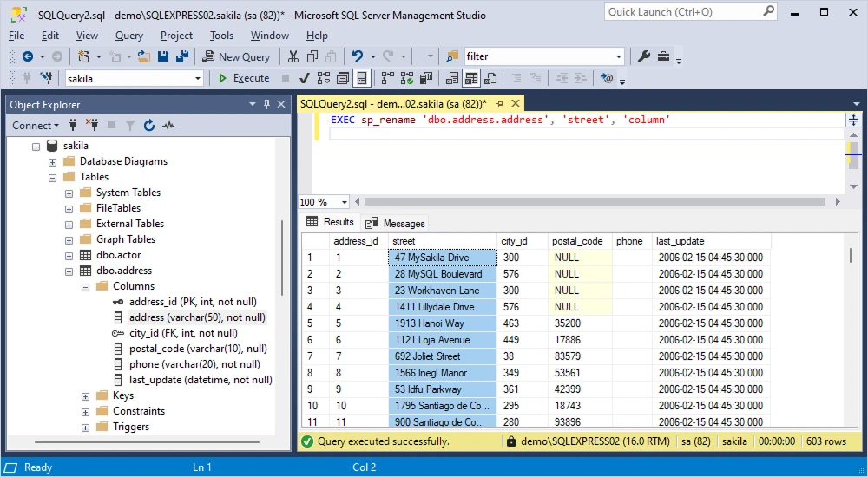Select Results to Grid output mode
The image size is (868, 477).
pyautogui.click(x=471, y=79)
